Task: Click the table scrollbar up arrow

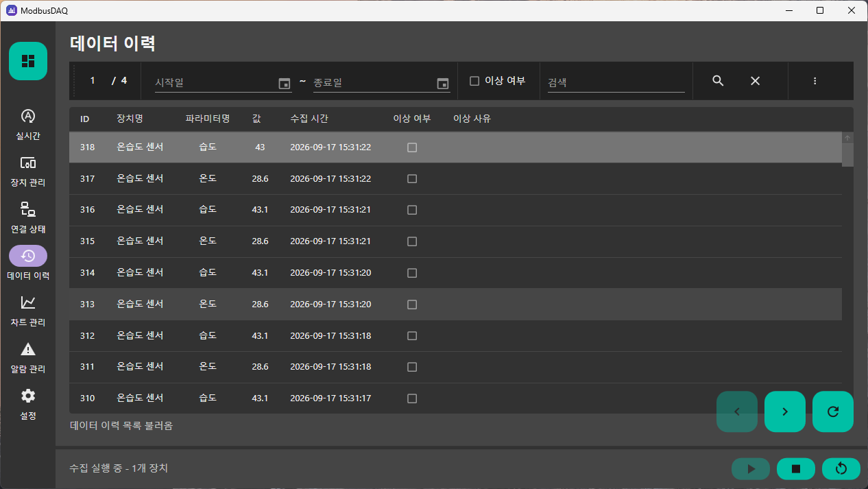Action: [847, 138]
